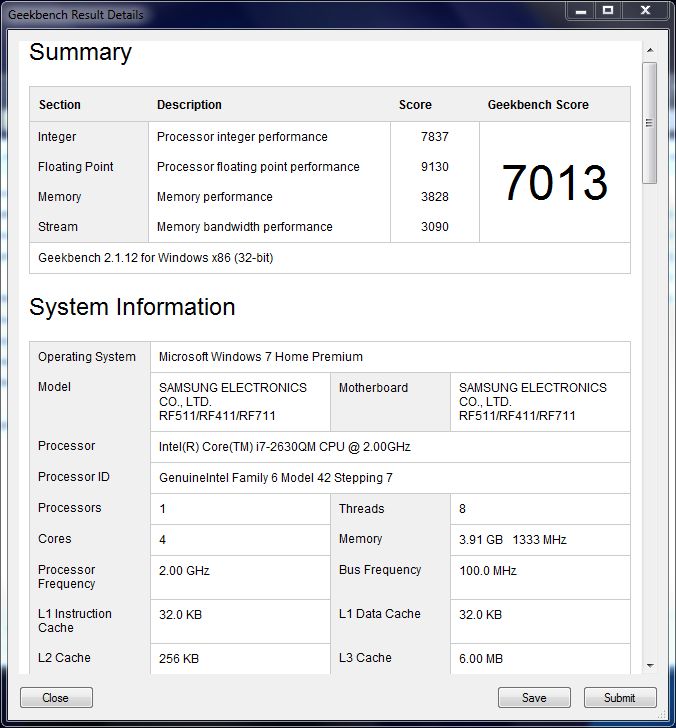Click the L1 Instruction Cache value 32.0 KB
The image size is (676, 728).
(180, 615)
